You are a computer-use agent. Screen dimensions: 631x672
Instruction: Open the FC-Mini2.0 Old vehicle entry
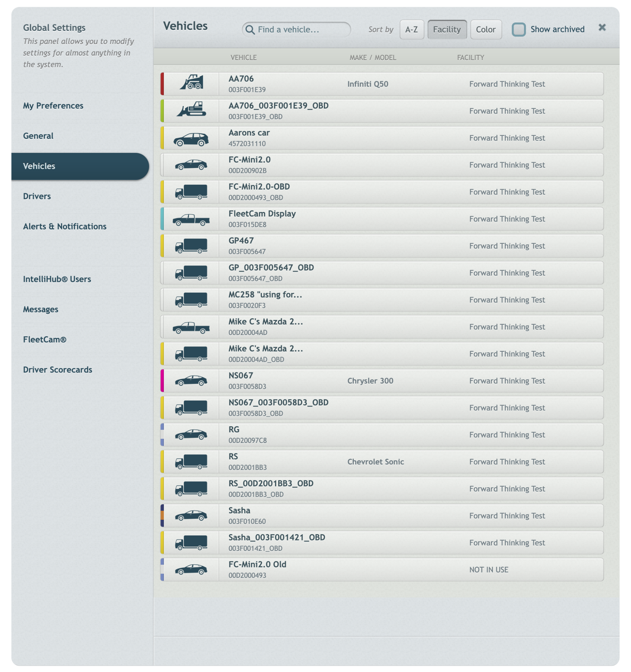(x=382, y=570)
